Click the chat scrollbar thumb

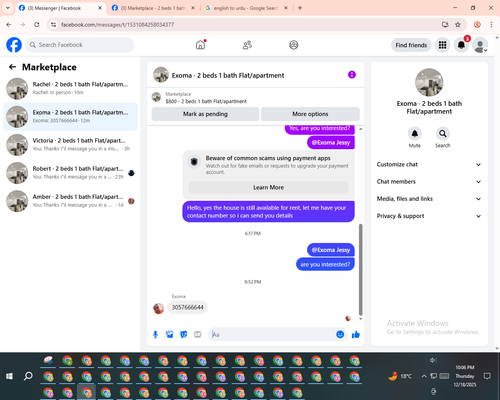click(360, 269)
